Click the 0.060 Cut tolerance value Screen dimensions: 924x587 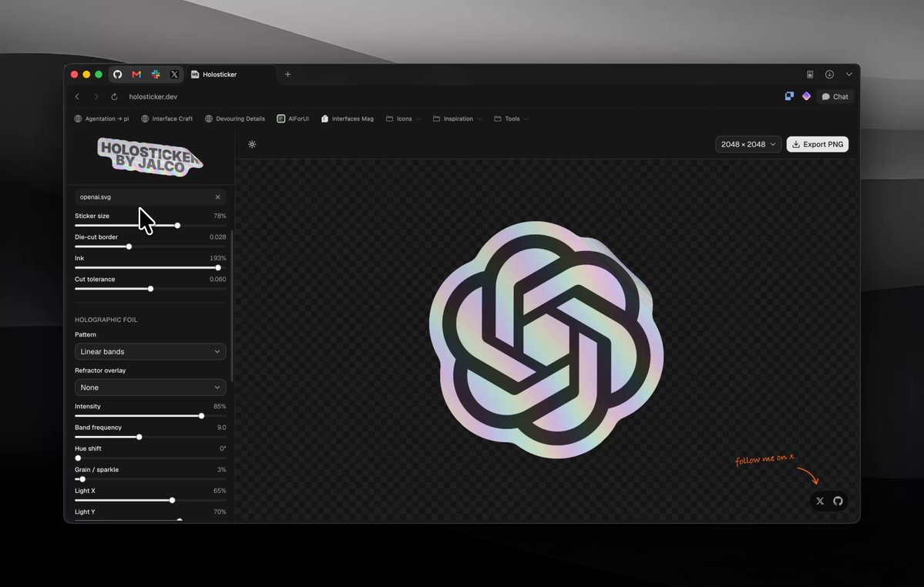click(217, 280)
